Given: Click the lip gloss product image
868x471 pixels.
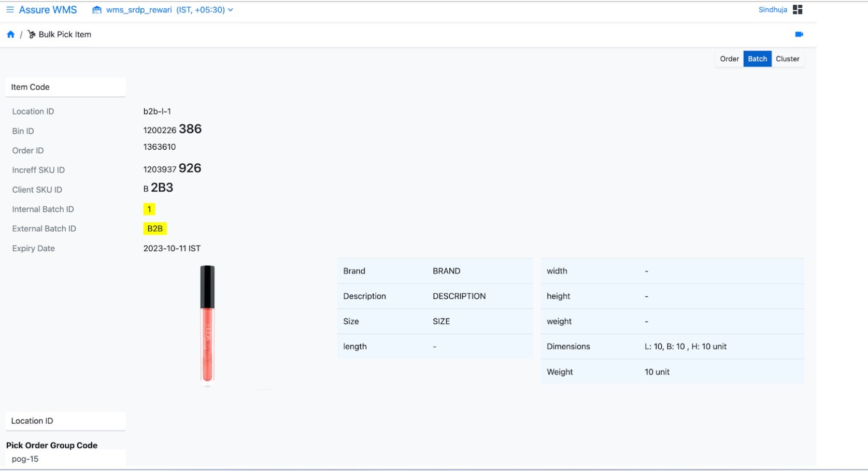Looking at the screenshot, I should (x=207, y=325).
